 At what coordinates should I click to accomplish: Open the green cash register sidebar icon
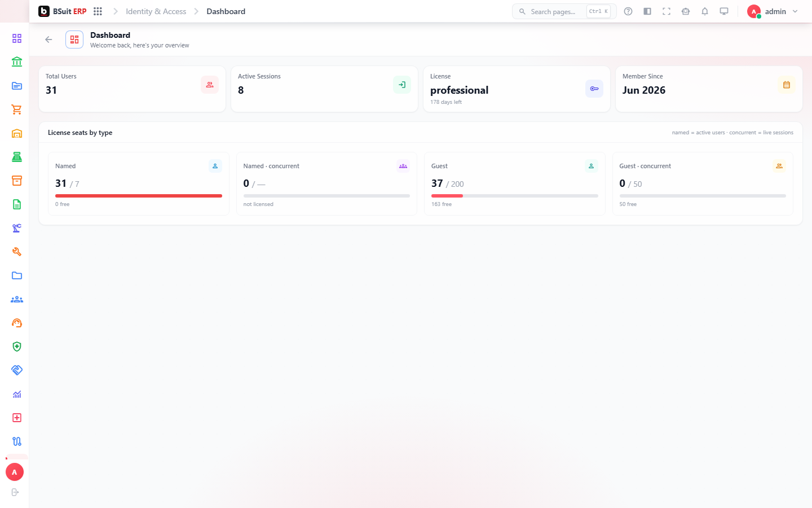(17, 157)
